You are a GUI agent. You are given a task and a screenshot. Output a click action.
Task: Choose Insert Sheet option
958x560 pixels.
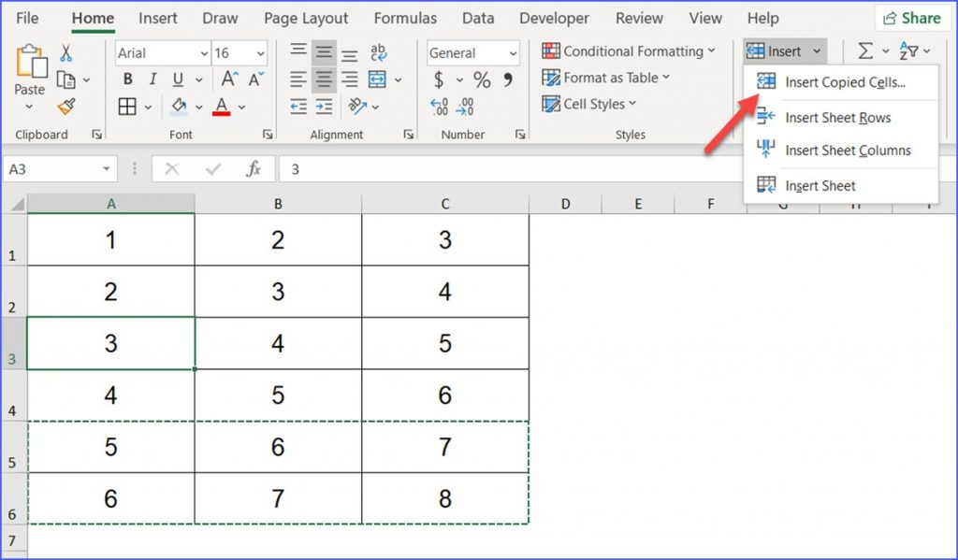pyautogui.click(x=841, y=186)
